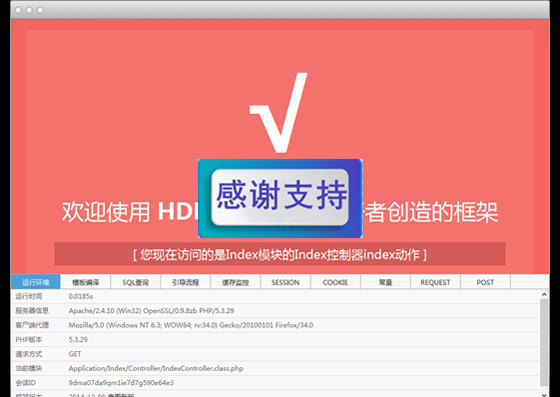560x397 pixels.
Task: Click the 会话ID row label
Action: [25, 383]
